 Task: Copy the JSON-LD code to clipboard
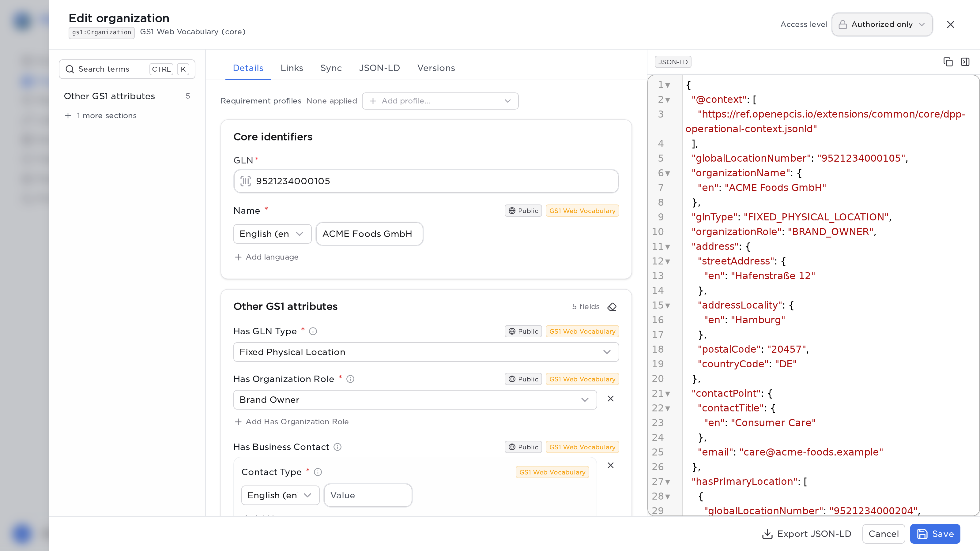(x=948, y=62)
